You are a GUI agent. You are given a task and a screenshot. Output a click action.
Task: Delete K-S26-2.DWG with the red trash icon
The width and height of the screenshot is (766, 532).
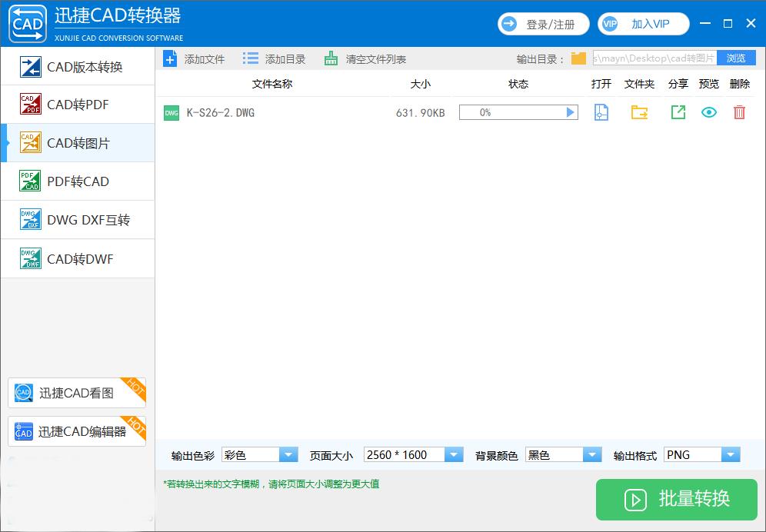coord(738,112)
